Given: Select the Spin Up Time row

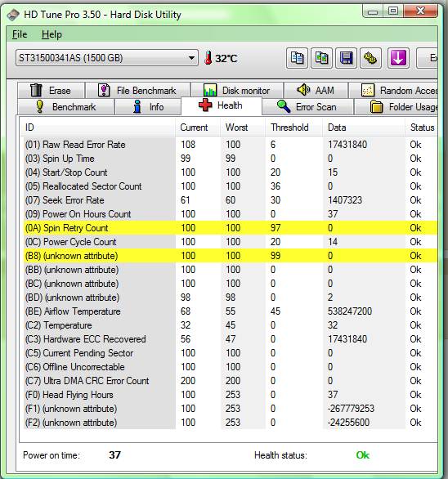Looking at the screenshot, I should tap(231, 159).
